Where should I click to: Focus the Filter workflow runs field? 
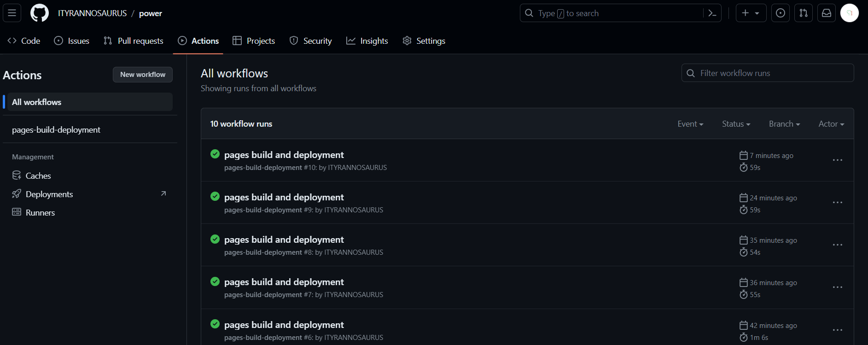tap(768, 73)
